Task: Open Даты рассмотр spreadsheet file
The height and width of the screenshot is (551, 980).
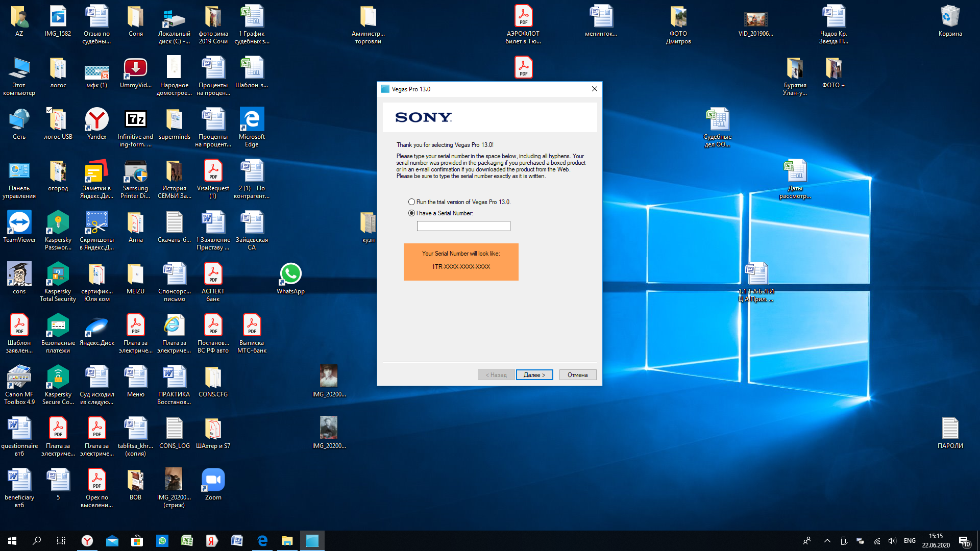Action: 795,179
